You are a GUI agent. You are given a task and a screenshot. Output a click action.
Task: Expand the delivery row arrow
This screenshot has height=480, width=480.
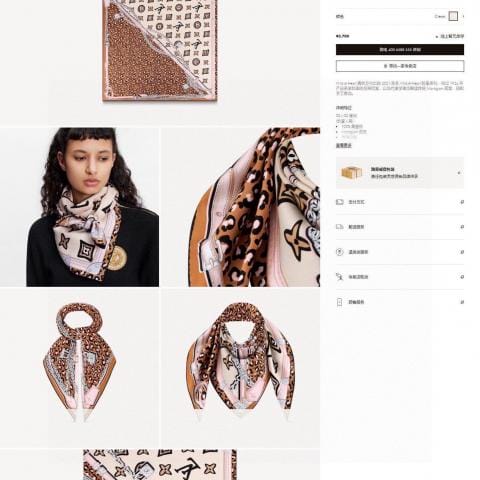(462, 227)
